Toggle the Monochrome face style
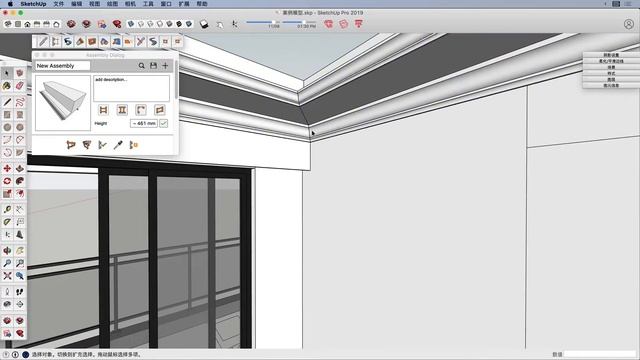Screen dimensions: 640x360 189,24
